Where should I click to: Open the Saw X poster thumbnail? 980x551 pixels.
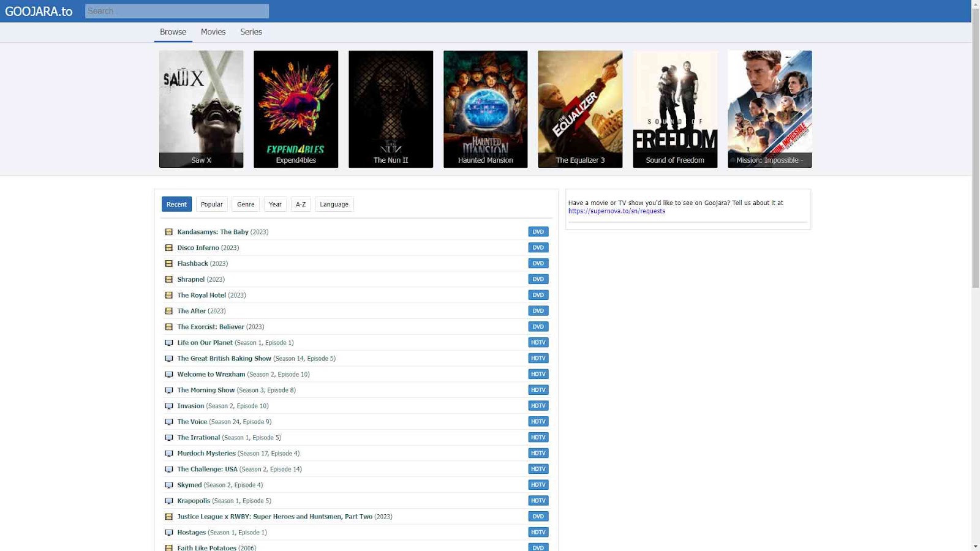(201, 109)
